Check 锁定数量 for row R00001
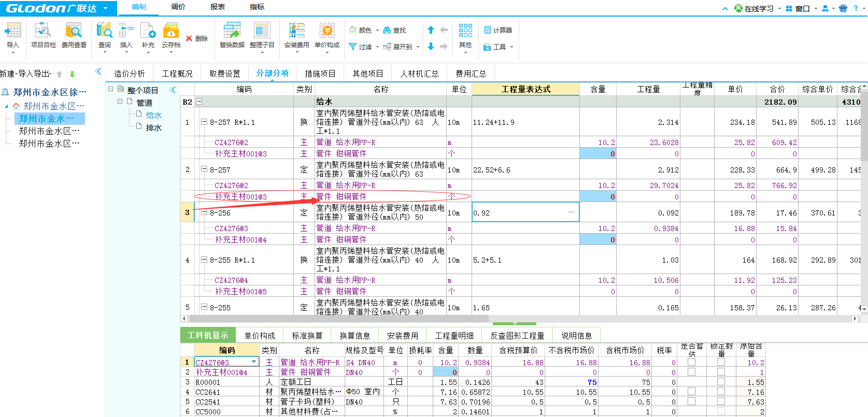The width and height of the screenshot is (868, 417). click(721, 382)
